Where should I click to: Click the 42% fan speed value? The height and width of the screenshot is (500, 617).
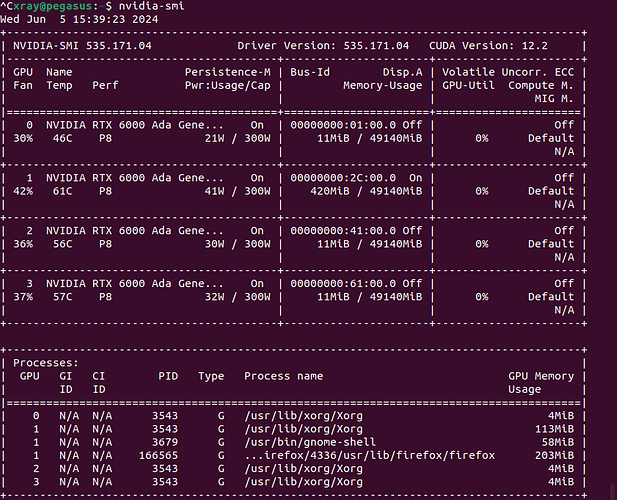[23, 191]
